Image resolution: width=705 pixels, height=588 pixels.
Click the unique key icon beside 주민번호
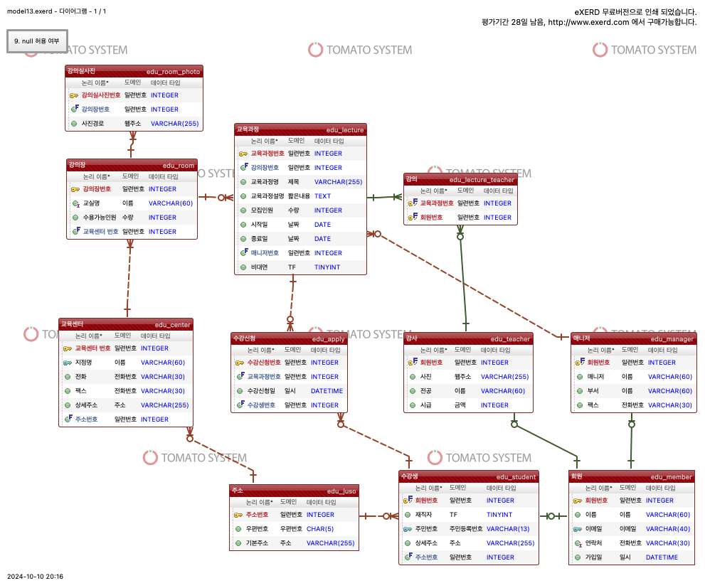[x=408, y=529]
